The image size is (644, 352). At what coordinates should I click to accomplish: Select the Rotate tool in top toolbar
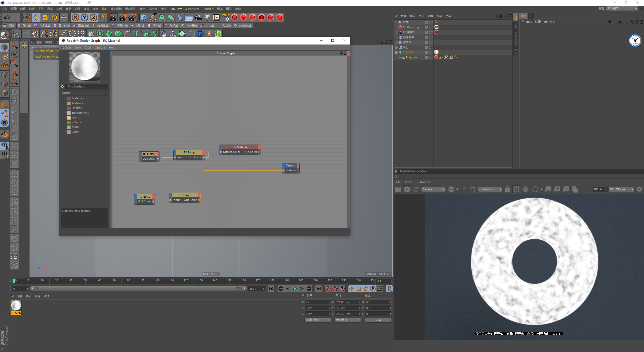click(54, 17)
